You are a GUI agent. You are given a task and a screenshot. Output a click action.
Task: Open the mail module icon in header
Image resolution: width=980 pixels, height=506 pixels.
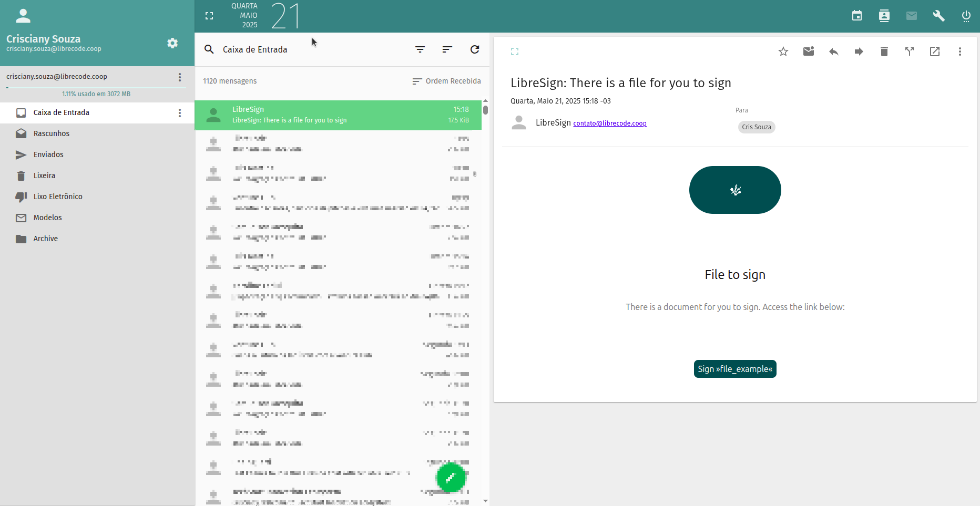pos(912,16)
